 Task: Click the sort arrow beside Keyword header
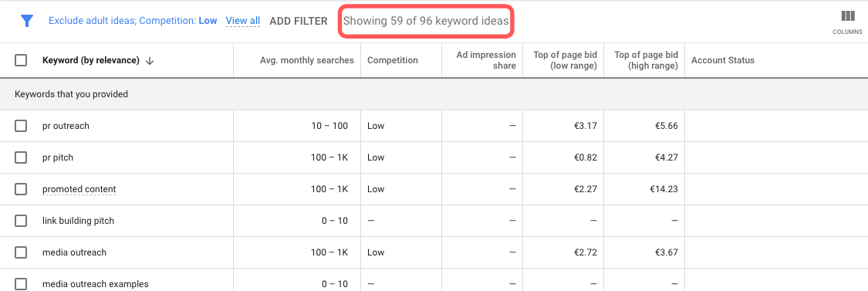point(149,61)
